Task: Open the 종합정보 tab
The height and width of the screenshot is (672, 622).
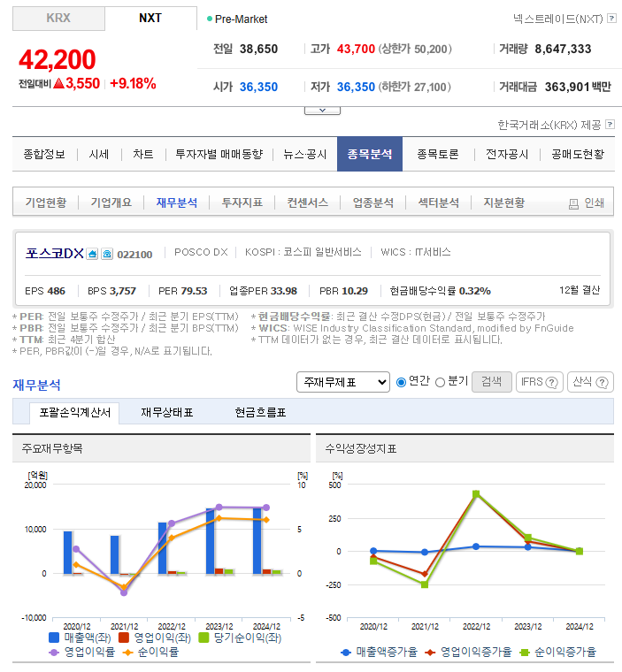Action: click(x=44, y=154)
